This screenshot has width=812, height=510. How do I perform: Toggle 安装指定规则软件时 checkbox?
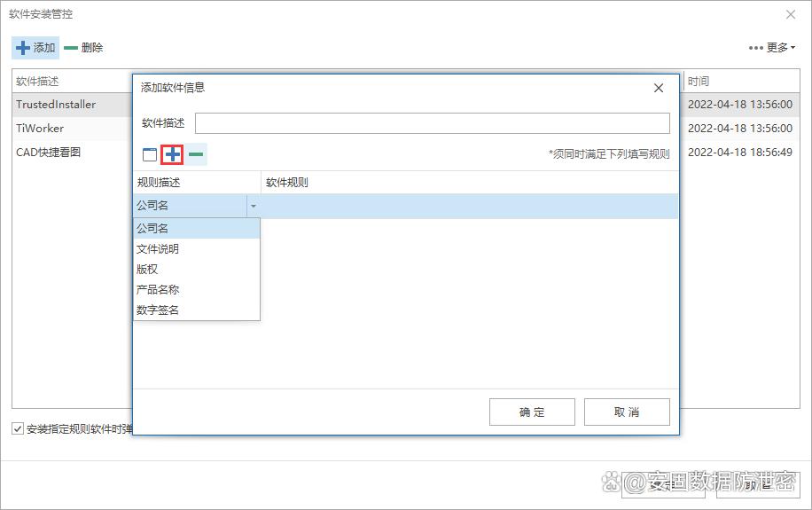click(x=18, y=428)
